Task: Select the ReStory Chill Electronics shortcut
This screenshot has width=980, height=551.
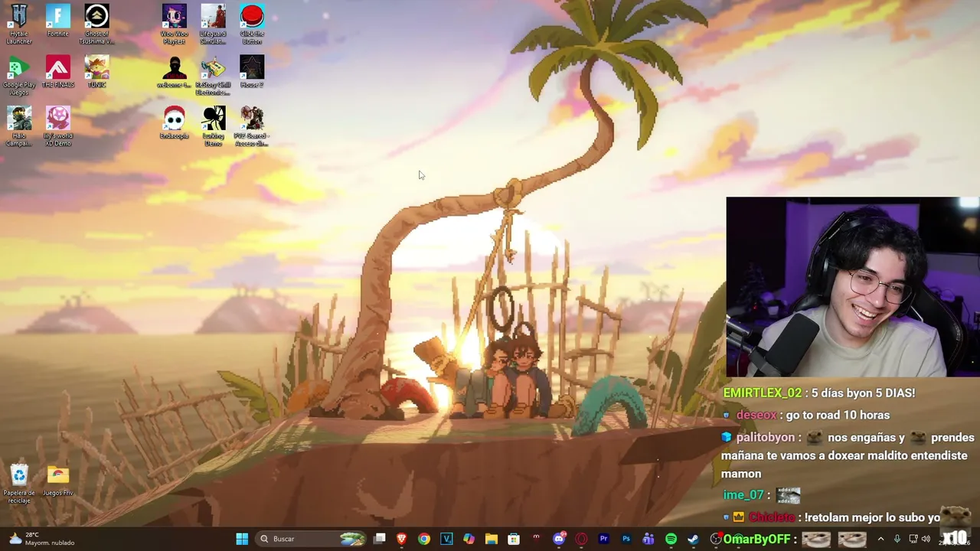Action: click(x=213, y=75)
